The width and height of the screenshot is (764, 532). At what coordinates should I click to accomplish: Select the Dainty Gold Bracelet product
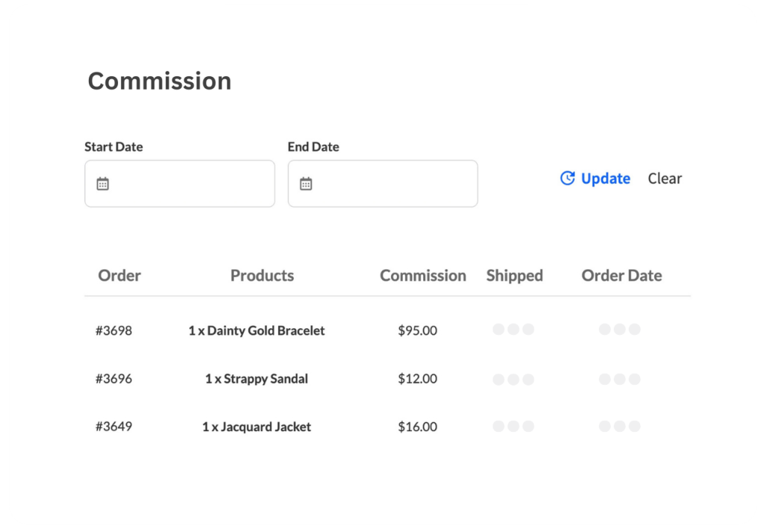pyautogui.click(x=257, y=331)
